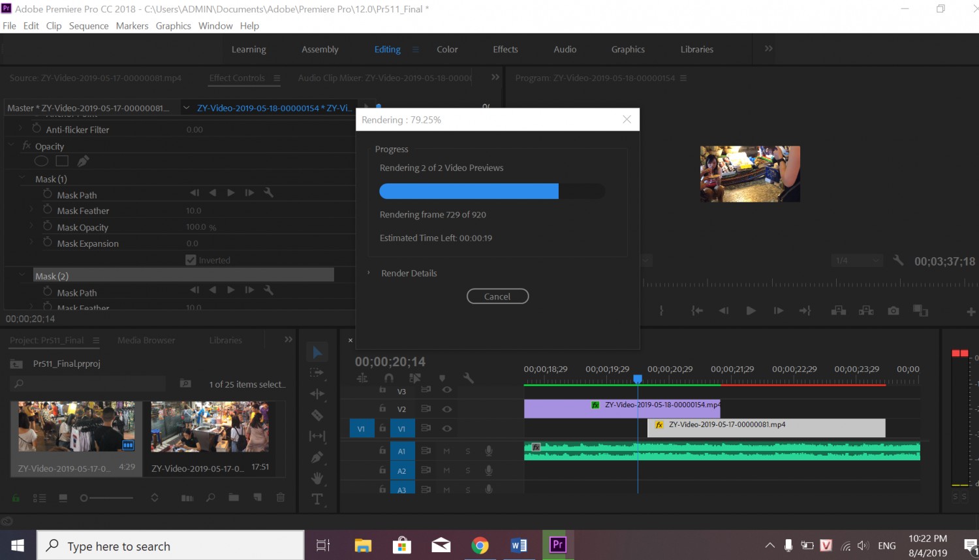Toggle V3 track output eye
Screen dimensions: 979x560
coord(447,390)
